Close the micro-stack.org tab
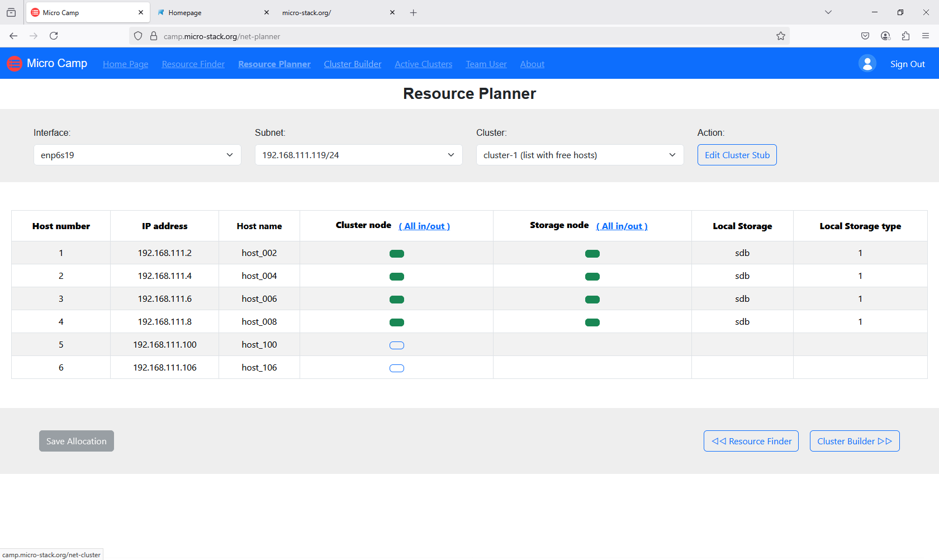939x560 pixels. coord(392,12)
